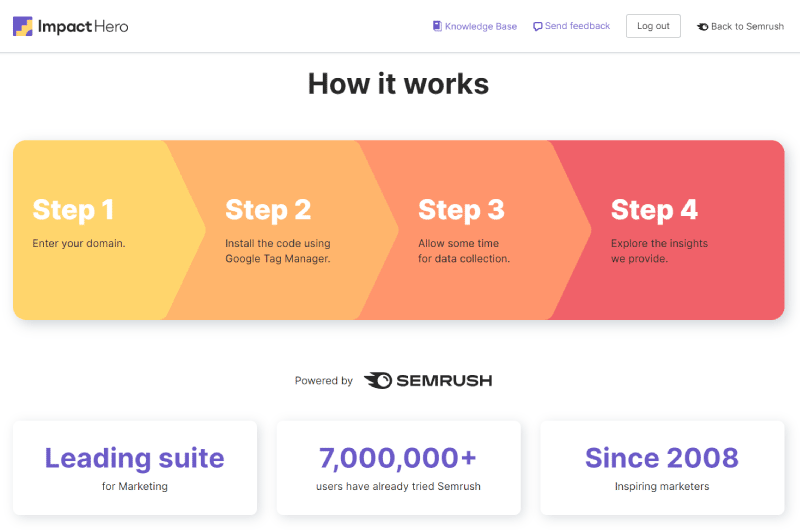800x530 pixels.
Task: Click the Knowledge Base book icon
Action: pos(437,26)
